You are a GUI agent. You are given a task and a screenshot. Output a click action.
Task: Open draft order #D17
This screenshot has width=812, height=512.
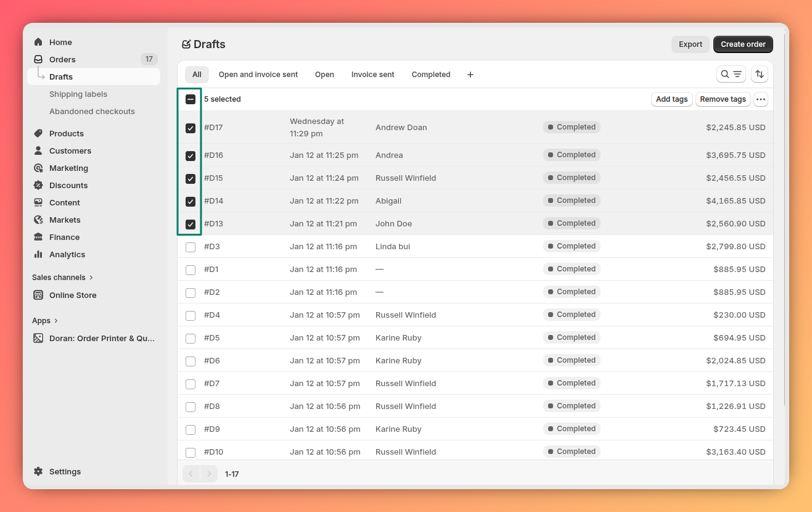pos(213,127)
